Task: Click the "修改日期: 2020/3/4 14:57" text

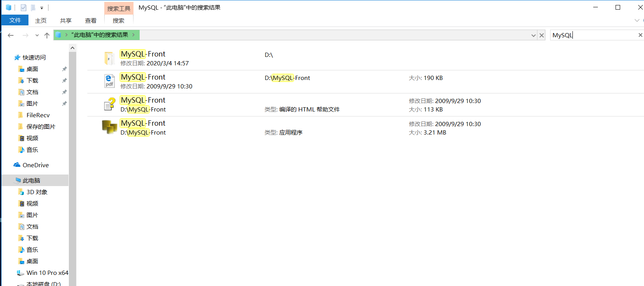Action: 155,63
